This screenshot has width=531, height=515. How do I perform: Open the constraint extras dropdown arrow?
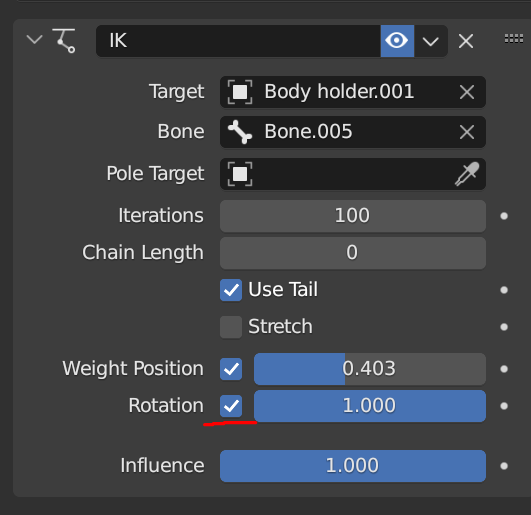tap(431, 41)
